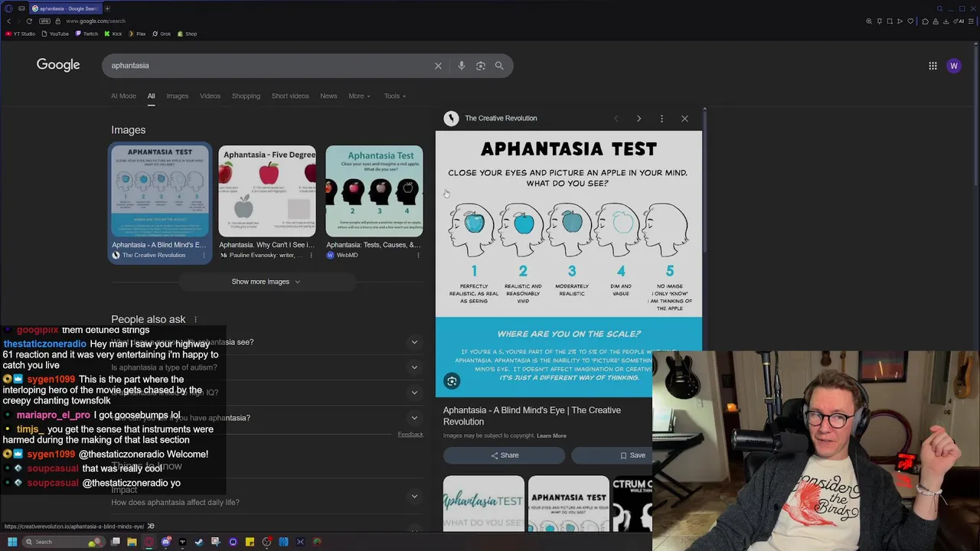Click the Windows taskbar Search box

64,542
